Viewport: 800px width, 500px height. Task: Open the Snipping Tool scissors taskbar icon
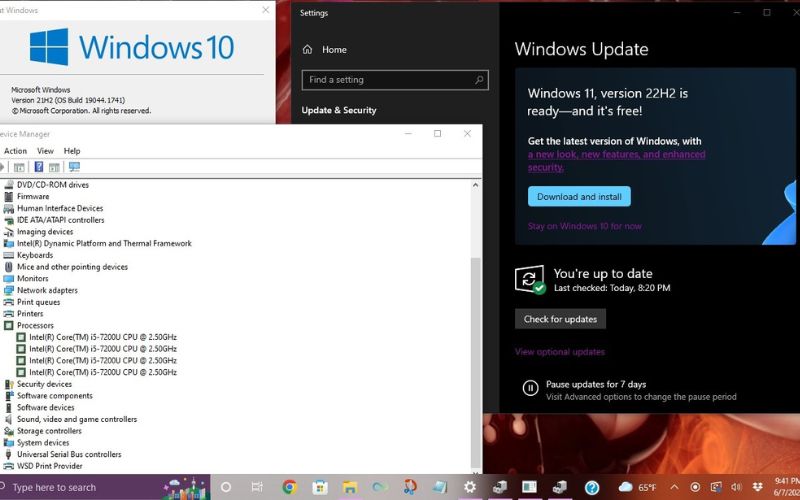(x=410, y=487)
